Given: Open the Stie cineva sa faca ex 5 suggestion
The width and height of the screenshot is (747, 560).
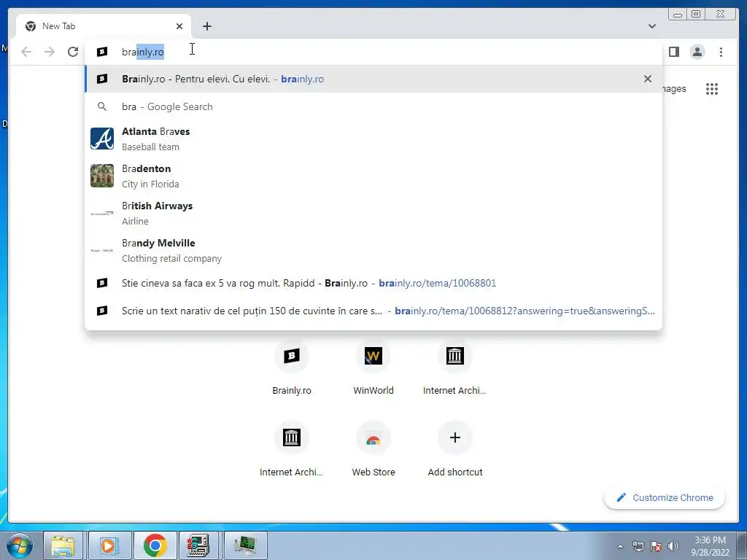Looking at the screenshot, I should [373, 284].
